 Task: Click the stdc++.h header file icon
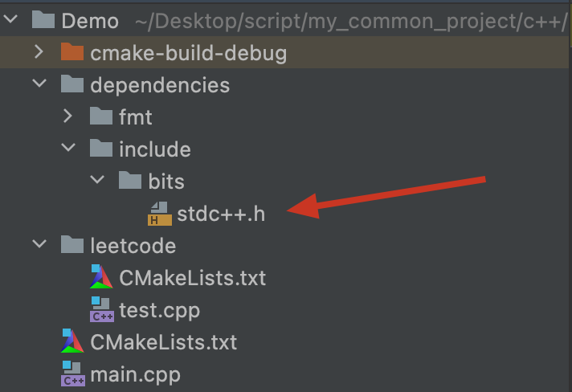click(160, 214)
